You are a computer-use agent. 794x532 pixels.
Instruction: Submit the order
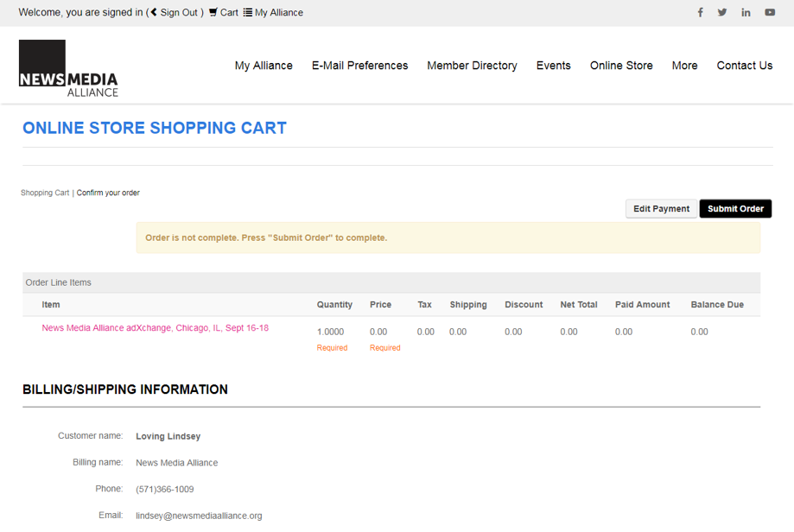tap(735, 208)
